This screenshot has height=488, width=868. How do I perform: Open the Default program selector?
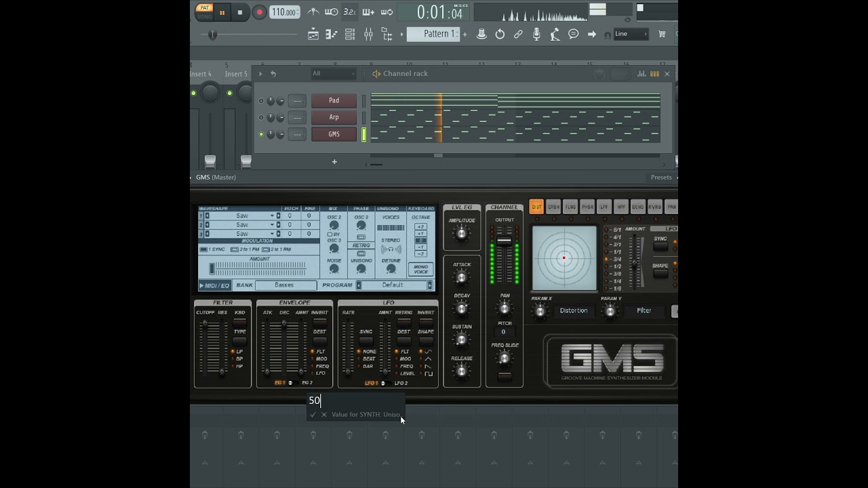(393, 285)
